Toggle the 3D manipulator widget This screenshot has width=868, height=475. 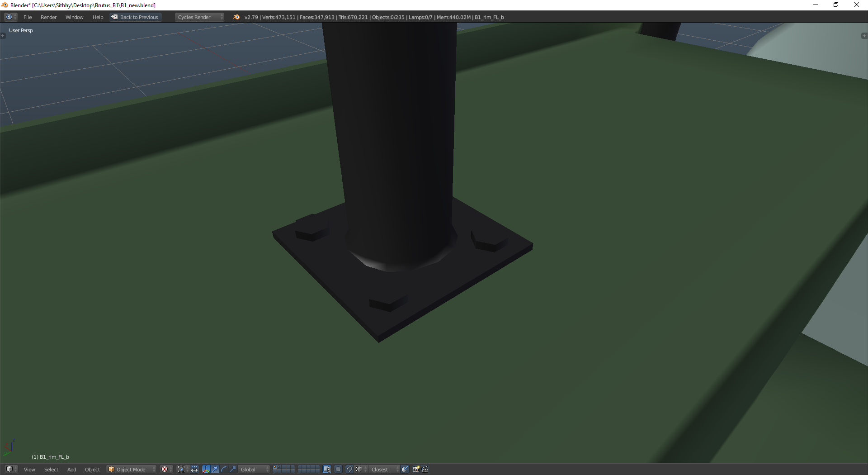tap(206, 470)
